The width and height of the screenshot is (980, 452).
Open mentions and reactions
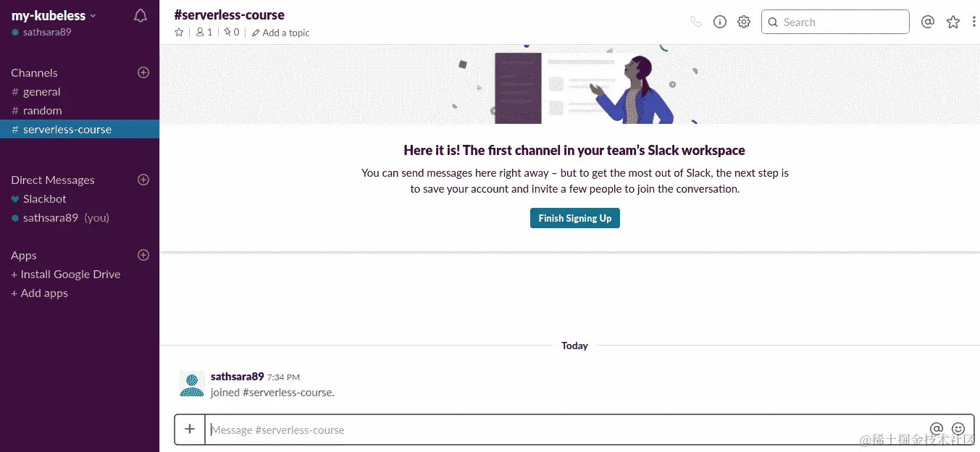click(x=928, y=22)
